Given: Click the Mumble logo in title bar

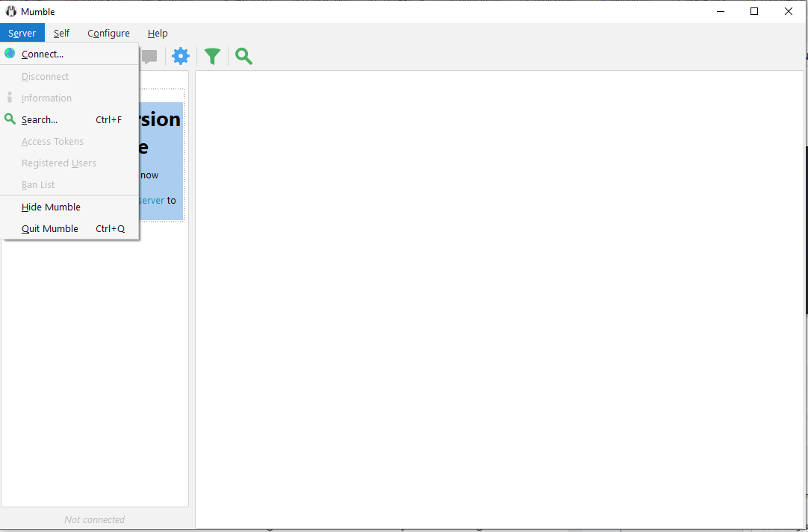Looking at the screenshot, I should (11, 11).
